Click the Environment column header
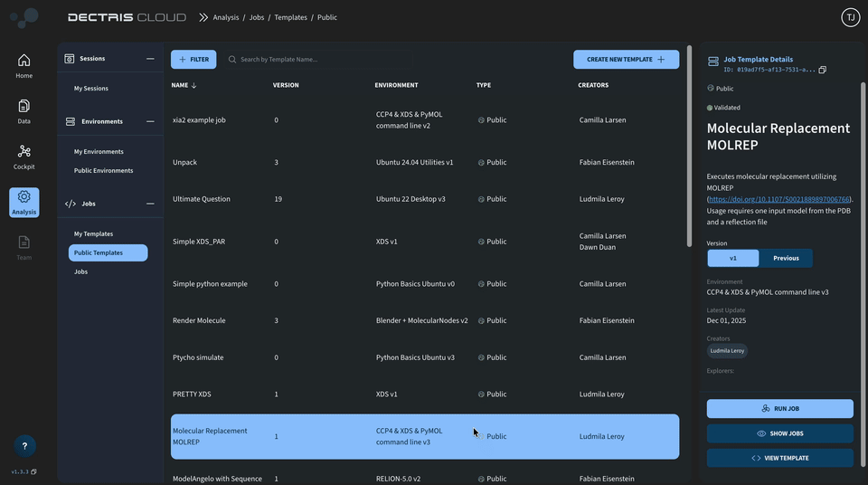The height and width of the screenshot is (485, 868). coord(396,85)
